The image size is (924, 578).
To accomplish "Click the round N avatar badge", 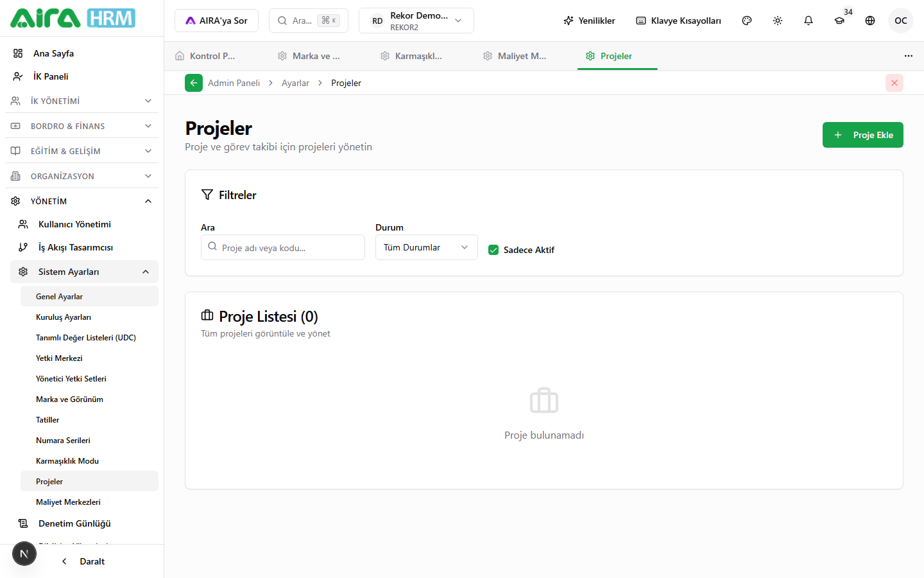I will click(24, 554).
